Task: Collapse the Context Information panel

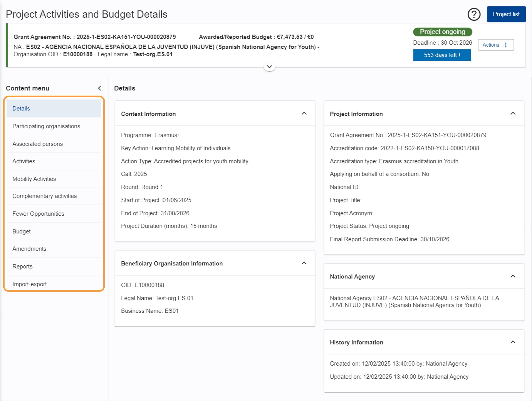Action: pos(304,113)
